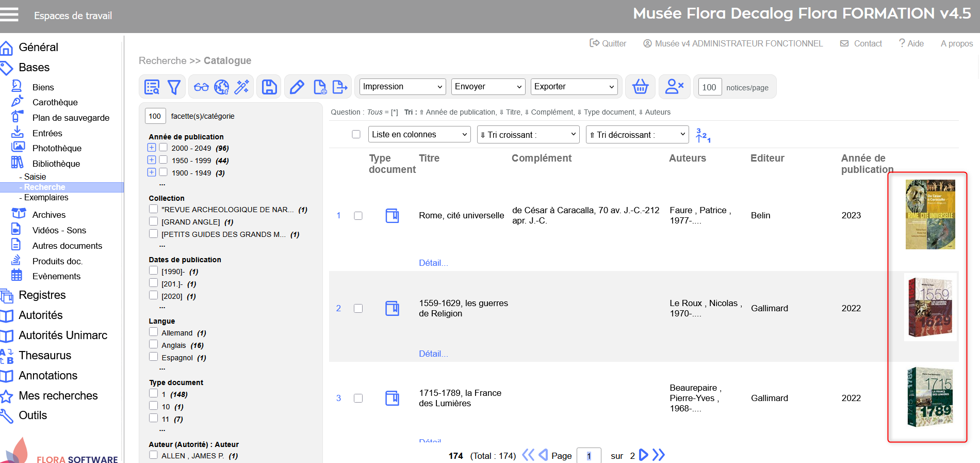980x463 pixels.
Task: Click the save floppy disk icon
Action: pos(269,87)
